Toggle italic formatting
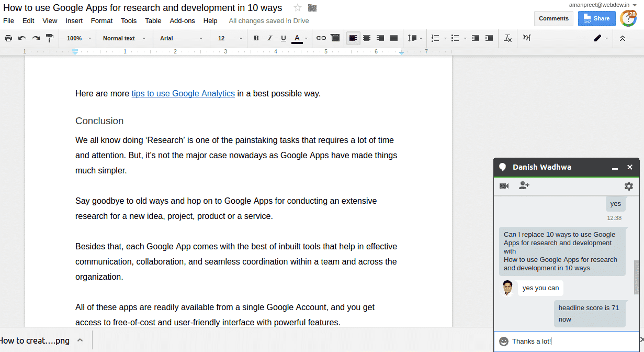 [270, 38]
